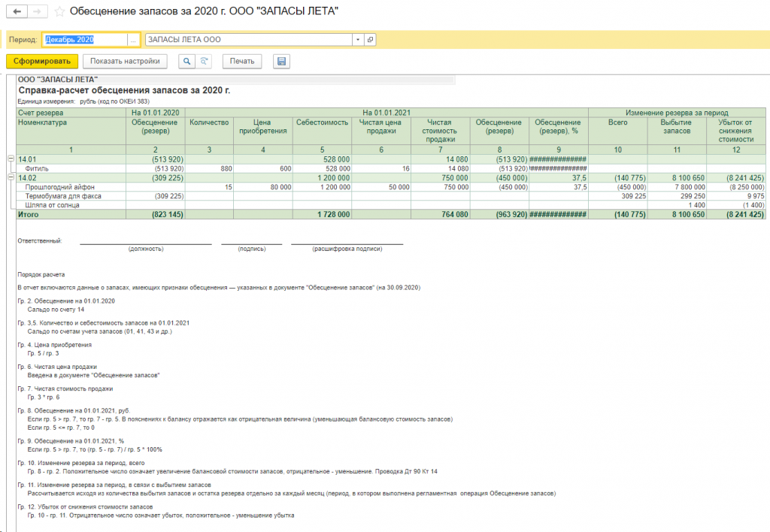Click the Ответственный label
This screenshot has height=532, width=770.
click(40, 241)
